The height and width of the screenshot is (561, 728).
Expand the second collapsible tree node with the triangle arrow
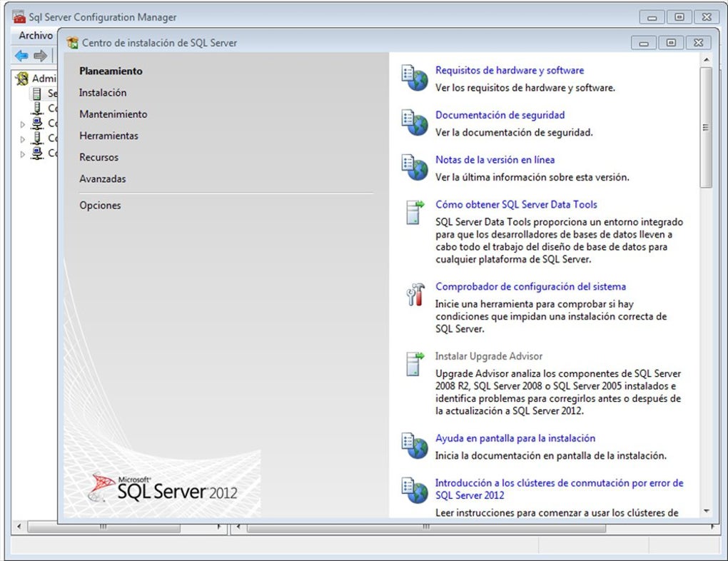point(22,138)
